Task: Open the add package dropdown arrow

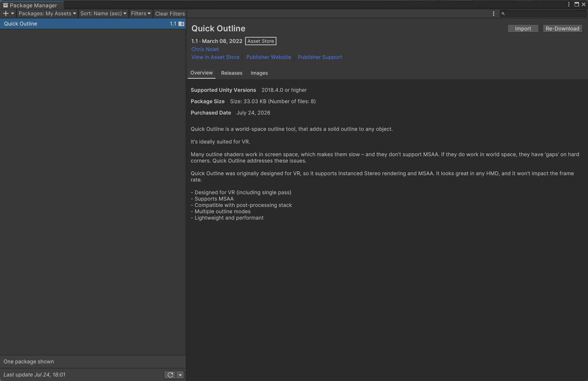Action: [13, 13]
